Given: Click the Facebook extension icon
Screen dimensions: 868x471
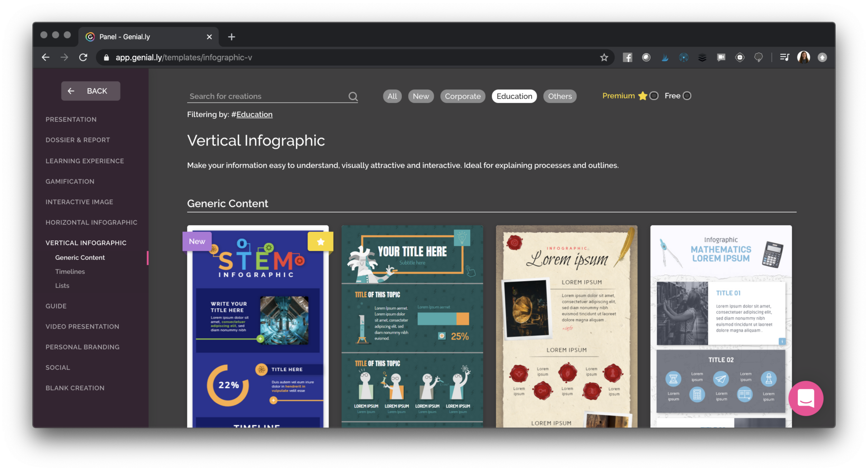Looking at the screenshot, I should tap(627, 57).
